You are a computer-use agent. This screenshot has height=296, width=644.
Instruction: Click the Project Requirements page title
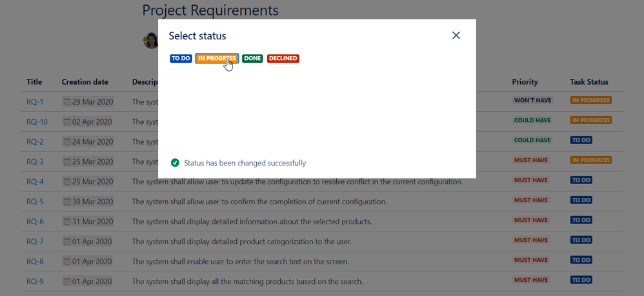coord(210,10)
